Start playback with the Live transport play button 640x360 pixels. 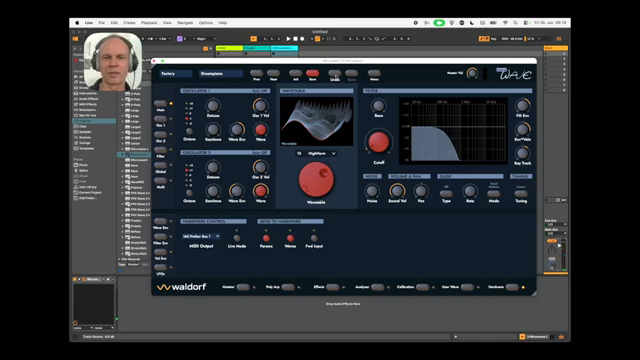[288, 39]
